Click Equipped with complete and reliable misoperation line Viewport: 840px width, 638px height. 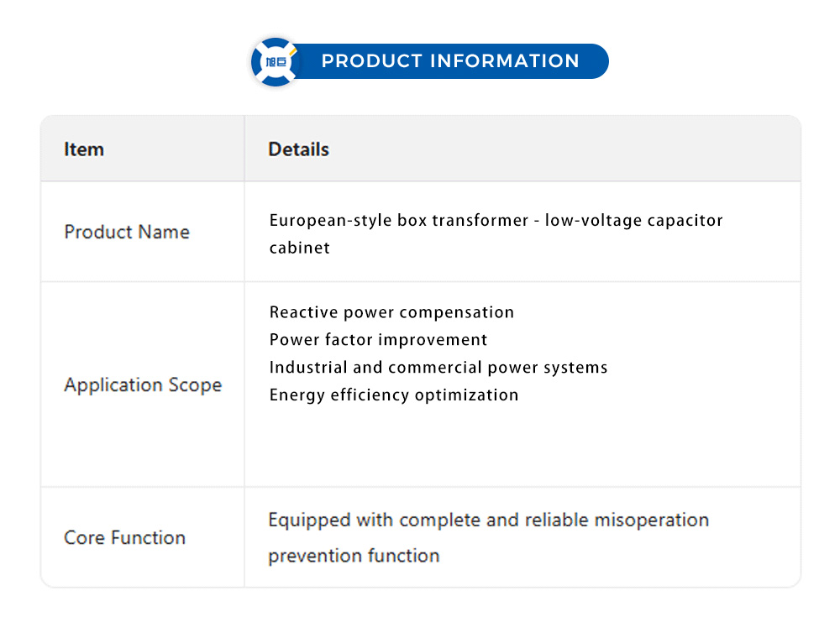[x=488, y=520]
